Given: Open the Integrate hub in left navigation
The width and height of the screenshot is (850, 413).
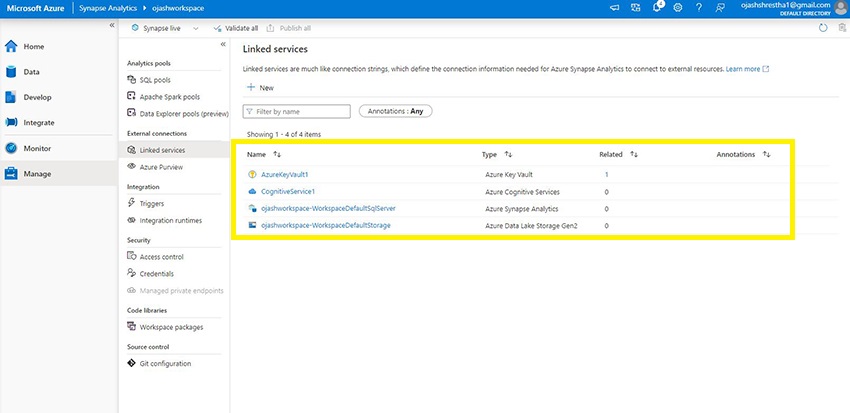Looking at the screenshot, I should point(12,122).
